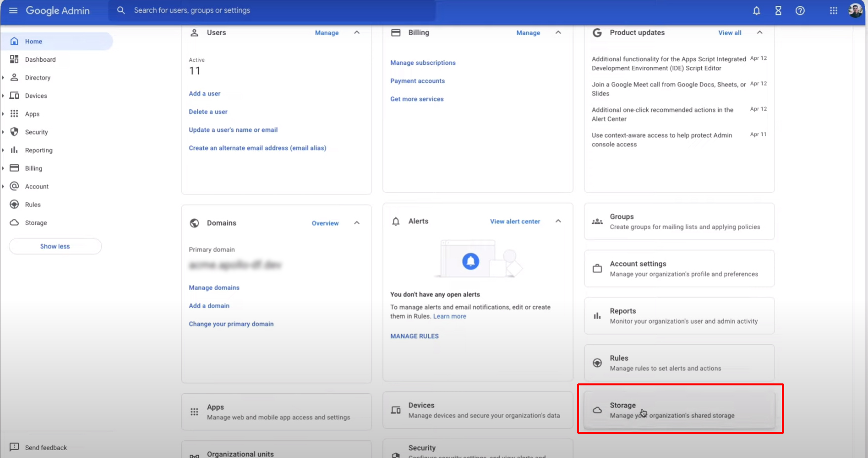The width and height of the screenshot is (868, 458).
Task: Click inside the search bar
Action: tap(272, 10)
